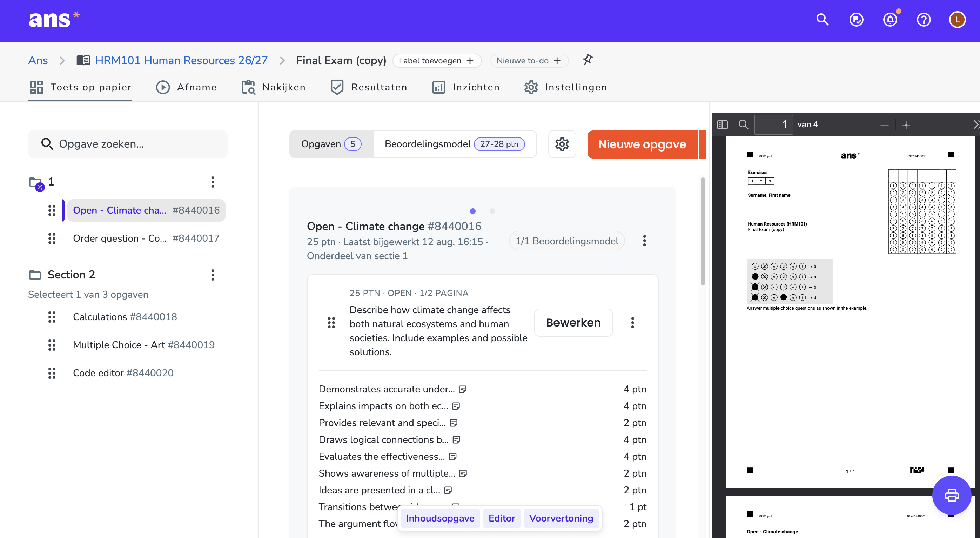Screen dimensions: 980x538
Task: Click the Bewerken button
Action: pyautogui.click(x=573, y=323)
